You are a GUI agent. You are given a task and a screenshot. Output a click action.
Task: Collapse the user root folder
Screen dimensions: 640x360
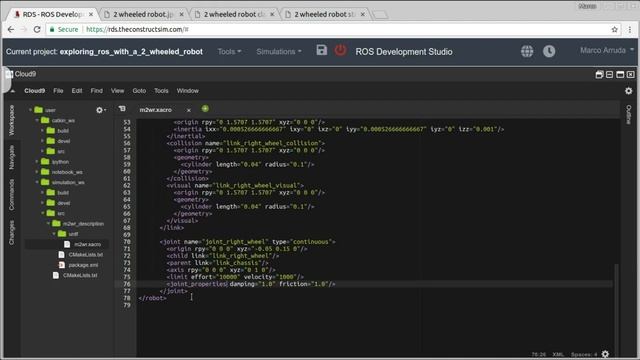[31, 110]
